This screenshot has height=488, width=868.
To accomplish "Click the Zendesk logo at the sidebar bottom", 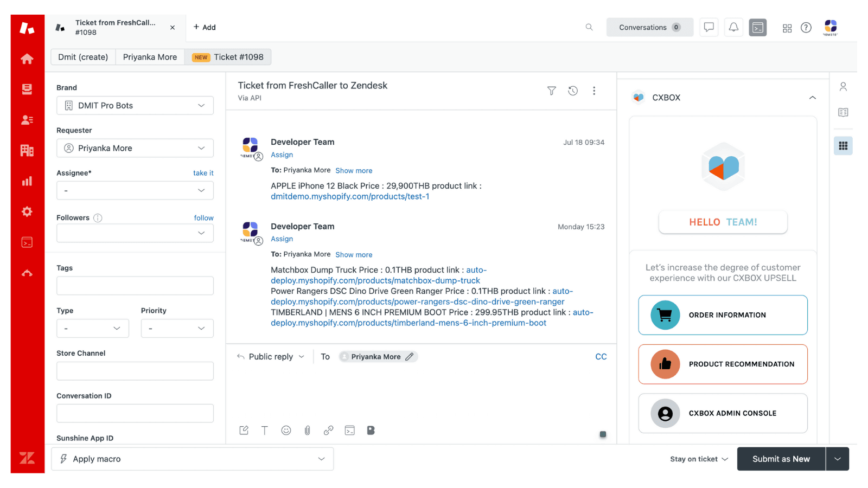I will [x=27, y=458].
